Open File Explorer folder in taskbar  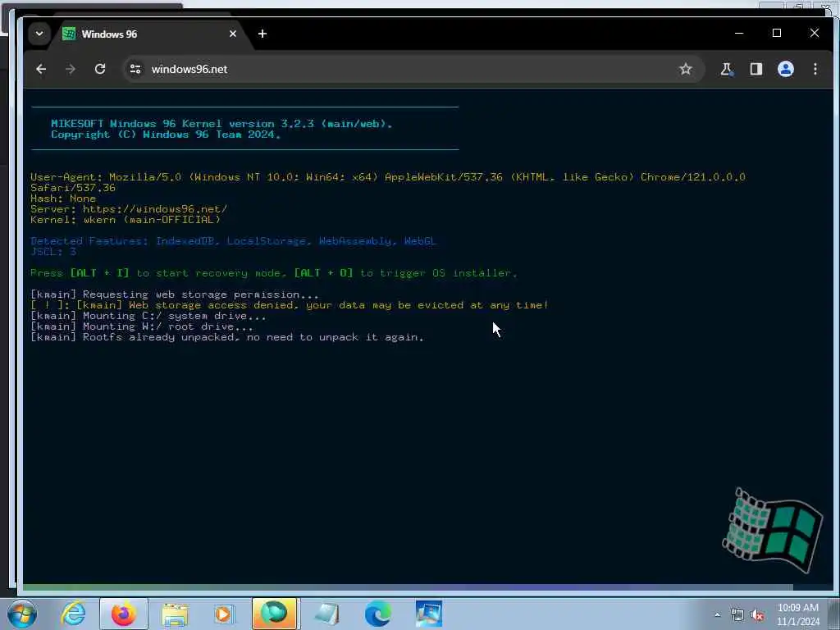click(175, 614)
